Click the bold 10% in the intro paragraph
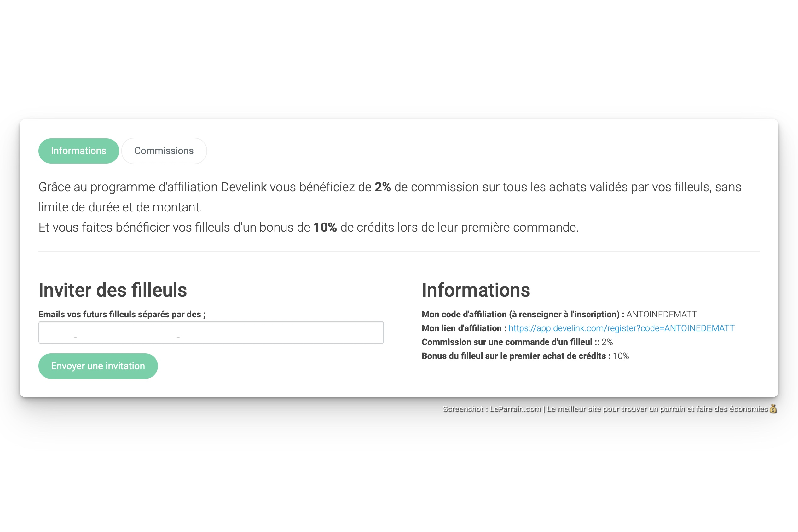The height and width of the screenshot is (532, 798). click(325, 227)
